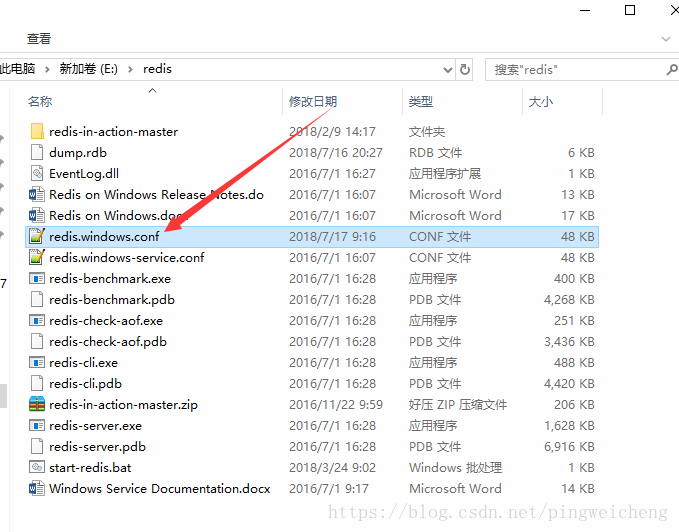Sort files by 大小 column header

coord(540,102)
